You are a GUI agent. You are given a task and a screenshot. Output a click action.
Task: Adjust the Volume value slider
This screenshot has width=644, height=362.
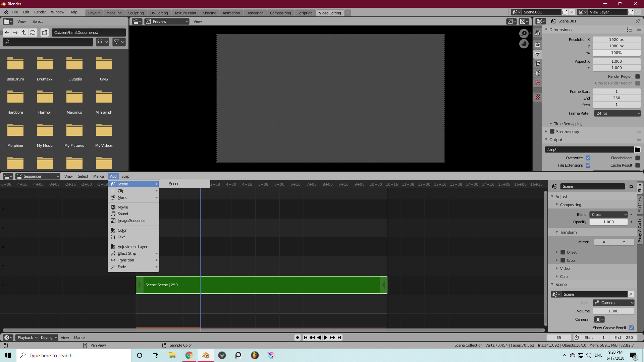[x=613, y=311]
